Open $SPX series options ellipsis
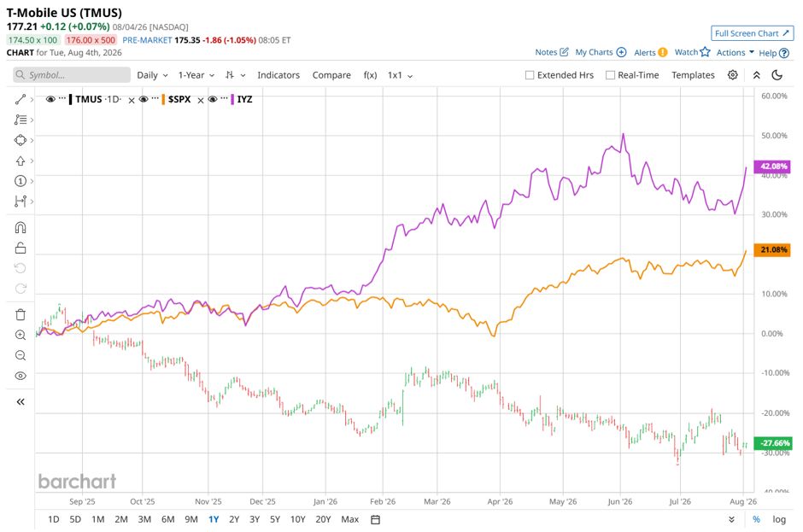This screenshot has height=532, width=803. pyautogui.click(x=155, y=98)
